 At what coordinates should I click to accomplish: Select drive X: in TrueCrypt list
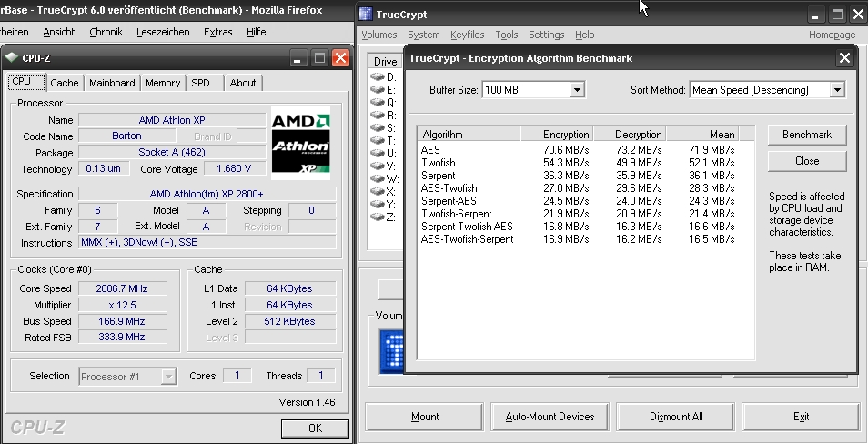click(384, 192)
